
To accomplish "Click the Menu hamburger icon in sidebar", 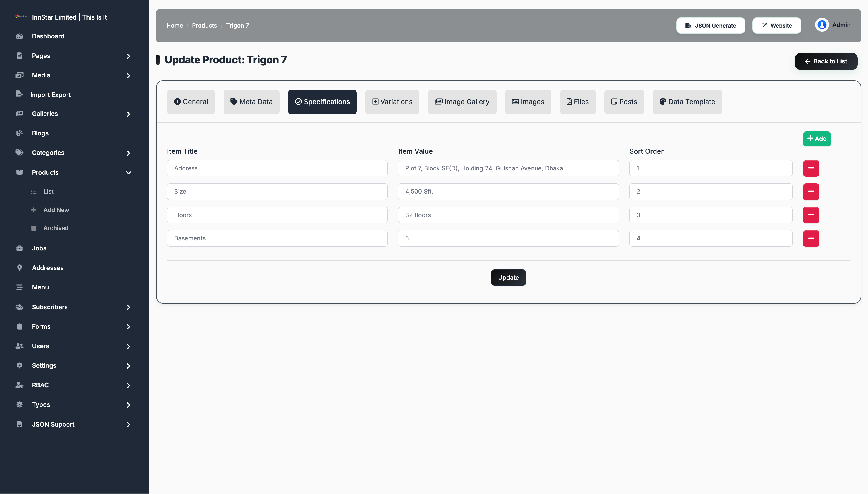I will pos(19,287).
